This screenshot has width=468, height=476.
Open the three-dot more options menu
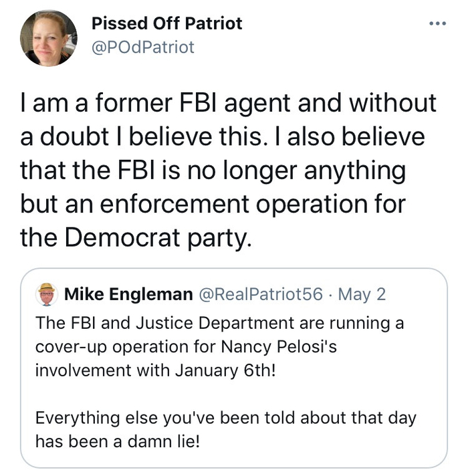(438, 24)
